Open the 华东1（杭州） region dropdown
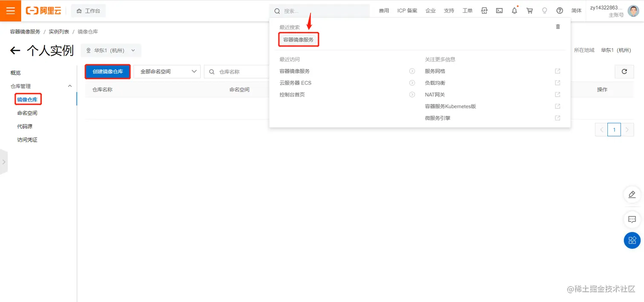The image size is (644, 302). (111, 50)
